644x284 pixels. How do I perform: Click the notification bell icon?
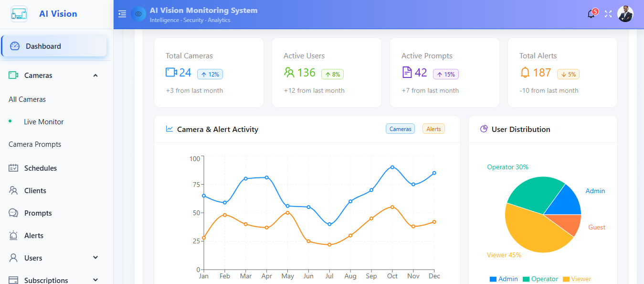[591, 14]
